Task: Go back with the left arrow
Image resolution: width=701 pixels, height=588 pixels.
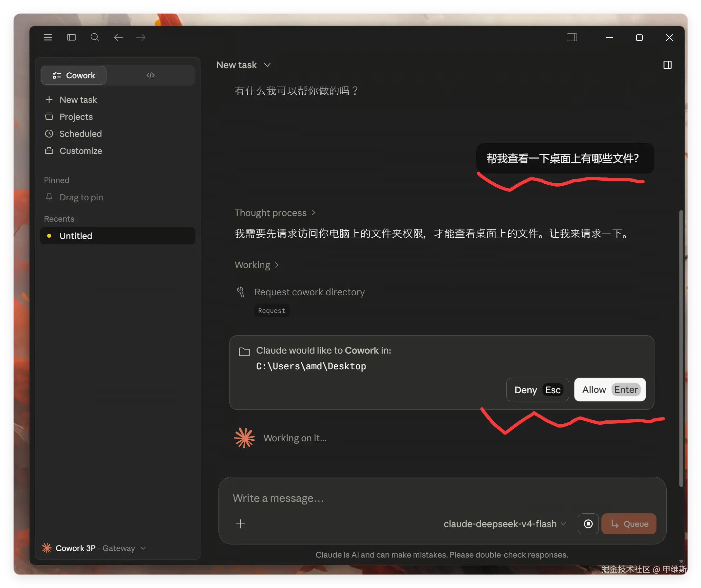Action: [x=119, y=37]
